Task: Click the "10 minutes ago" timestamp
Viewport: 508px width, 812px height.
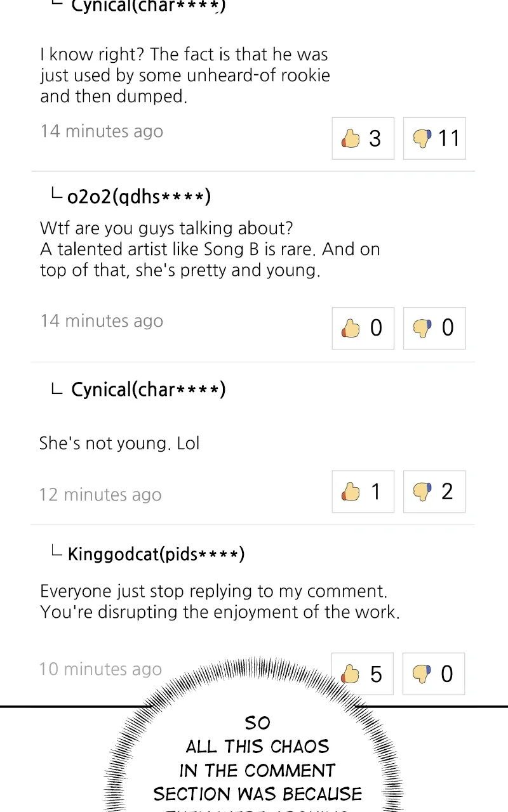Action: (100, 669)
